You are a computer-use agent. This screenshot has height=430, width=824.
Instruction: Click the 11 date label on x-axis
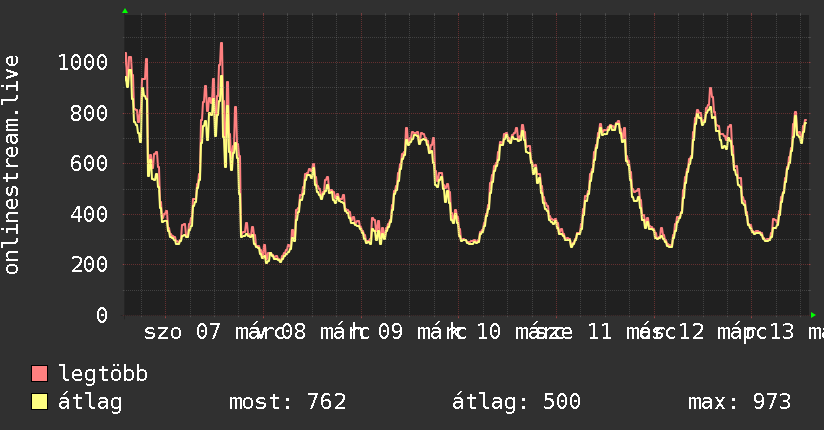[x=600, y=332]
